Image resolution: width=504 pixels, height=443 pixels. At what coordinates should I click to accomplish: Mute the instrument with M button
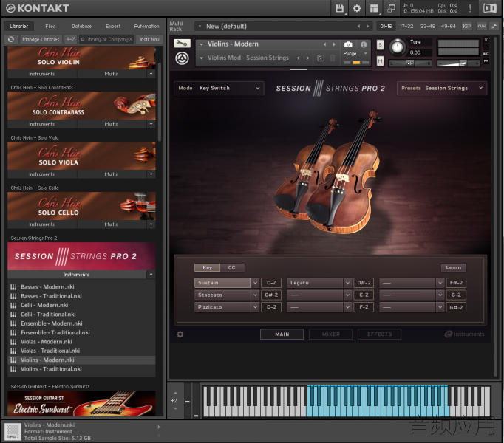click(x=380, y=61)
